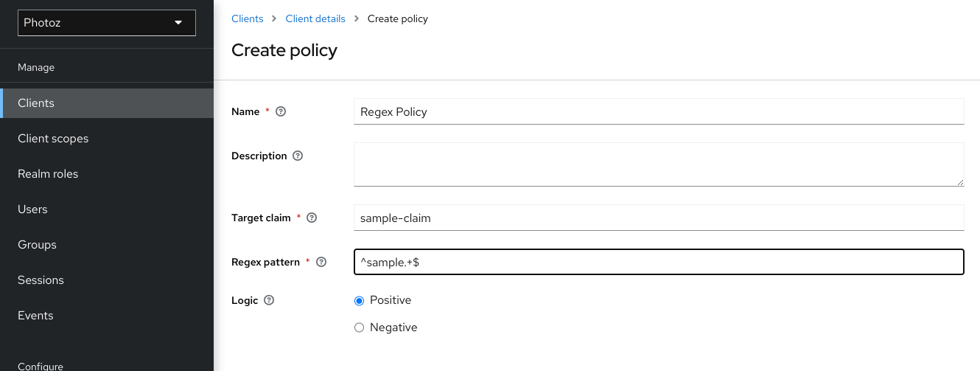Show help for Regex pattern field
Viewport: 980px width, 371px height.
pos(321,262)
